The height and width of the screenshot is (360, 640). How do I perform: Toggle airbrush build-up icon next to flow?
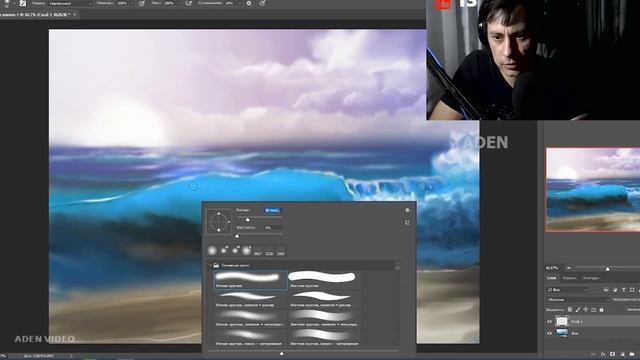[x=188, y=3]
